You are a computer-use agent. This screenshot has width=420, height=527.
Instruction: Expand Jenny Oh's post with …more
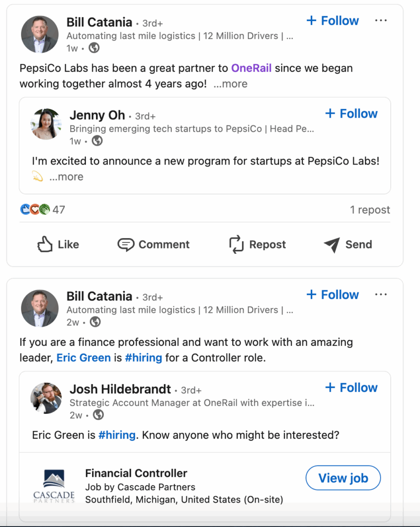click(x=66, y=177)
